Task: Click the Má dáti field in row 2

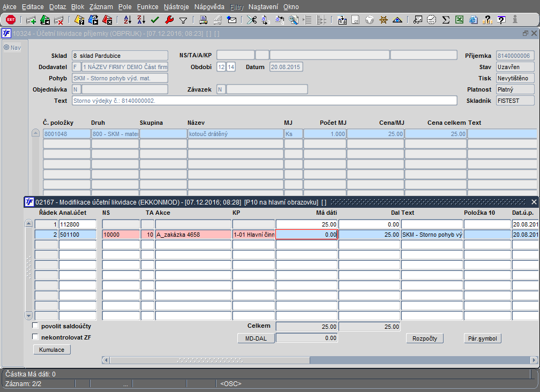Action: (x=306, y=235)
